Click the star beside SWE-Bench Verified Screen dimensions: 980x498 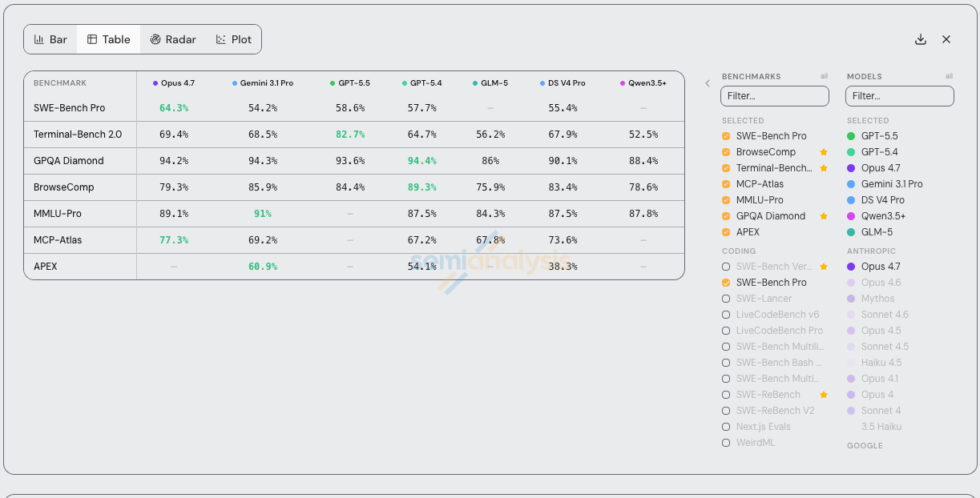click(x=823, y=267)
